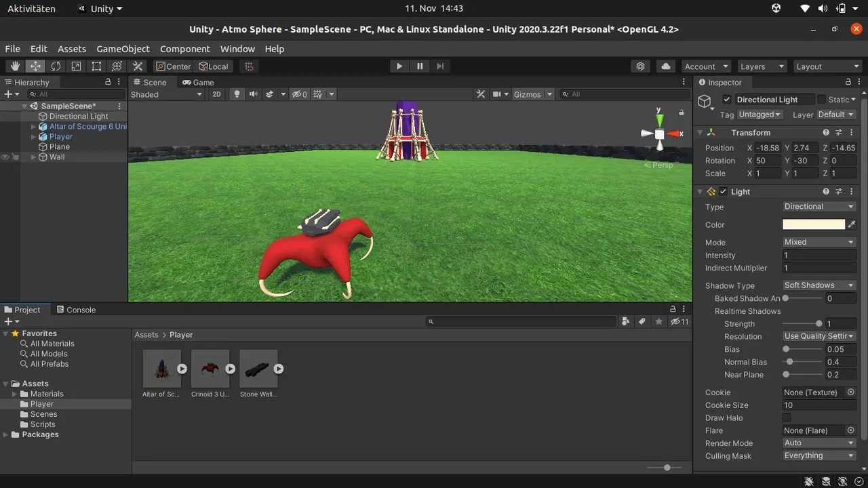Image resolution: width=868 pixels, height=488 pixels.
Task: Open the Untagged tag dropdown
Action: click(759, 115)
